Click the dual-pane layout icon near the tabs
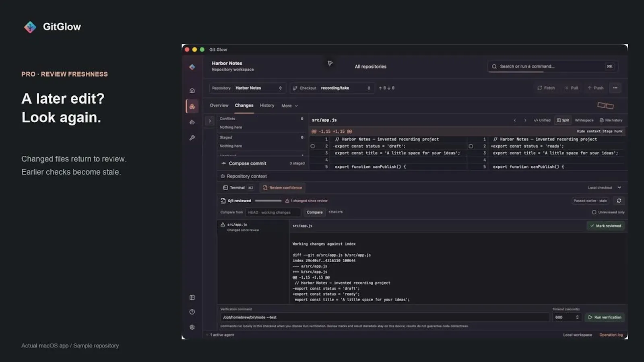The height and width of the screenshot is (362, 644). click(x=605, y=105)
